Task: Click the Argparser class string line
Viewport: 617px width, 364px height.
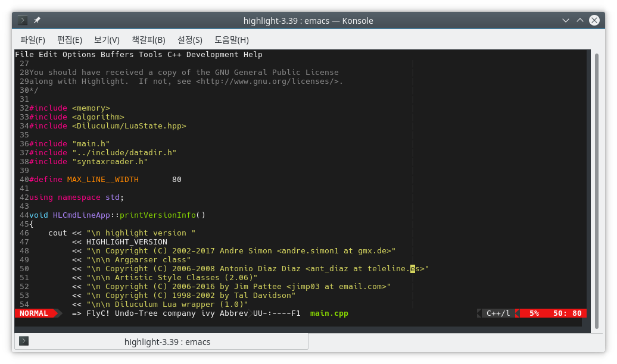Action: click(139, 260)
